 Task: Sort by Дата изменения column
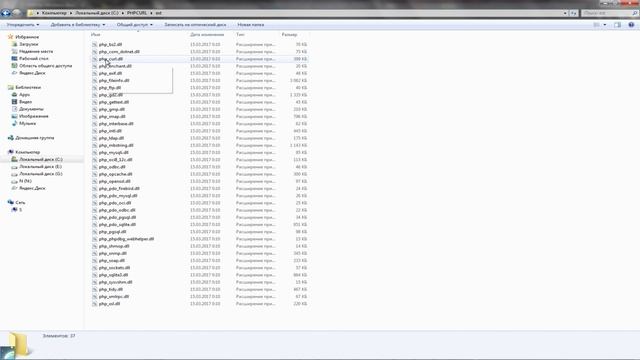coord(207,35)
